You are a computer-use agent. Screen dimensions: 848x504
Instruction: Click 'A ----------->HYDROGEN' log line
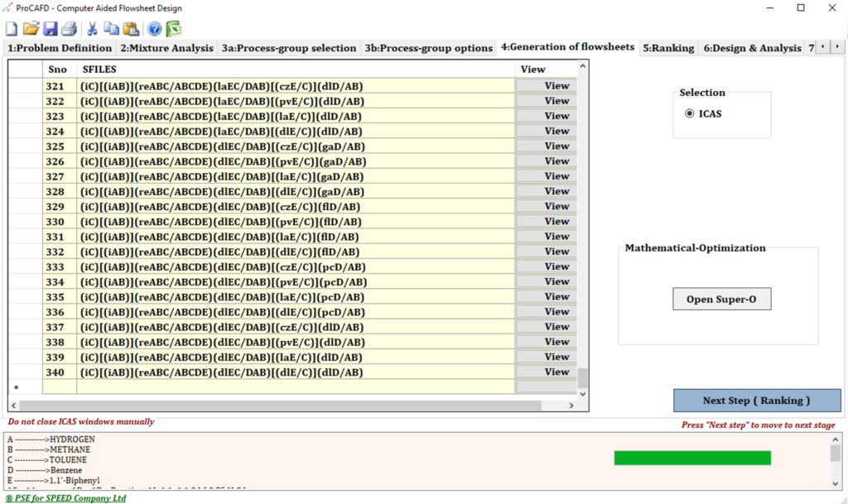[51, 439]
